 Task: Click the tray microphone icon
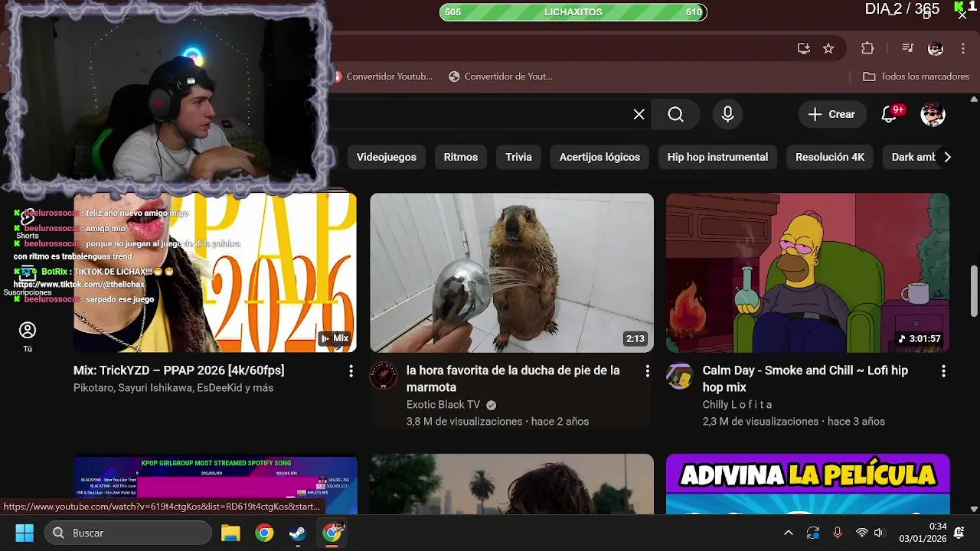click(x=837, y=533)
